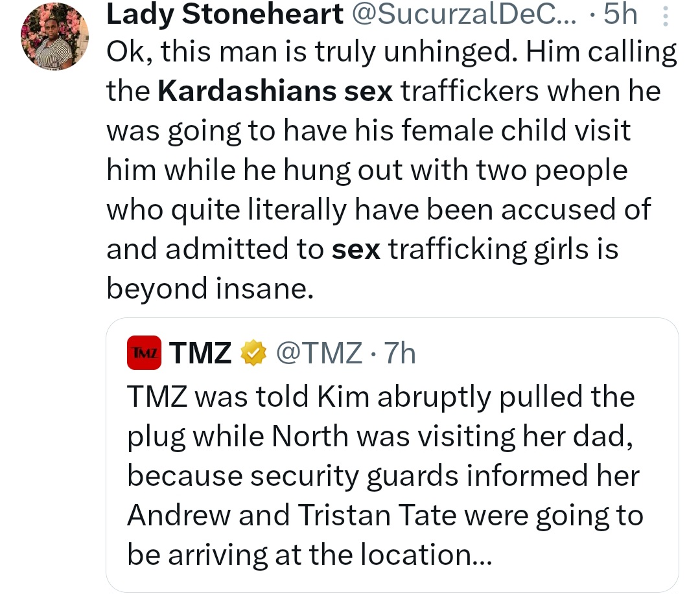
Task: Click "plug while North was visiting" quoted line
Action: tap(380, 436)
